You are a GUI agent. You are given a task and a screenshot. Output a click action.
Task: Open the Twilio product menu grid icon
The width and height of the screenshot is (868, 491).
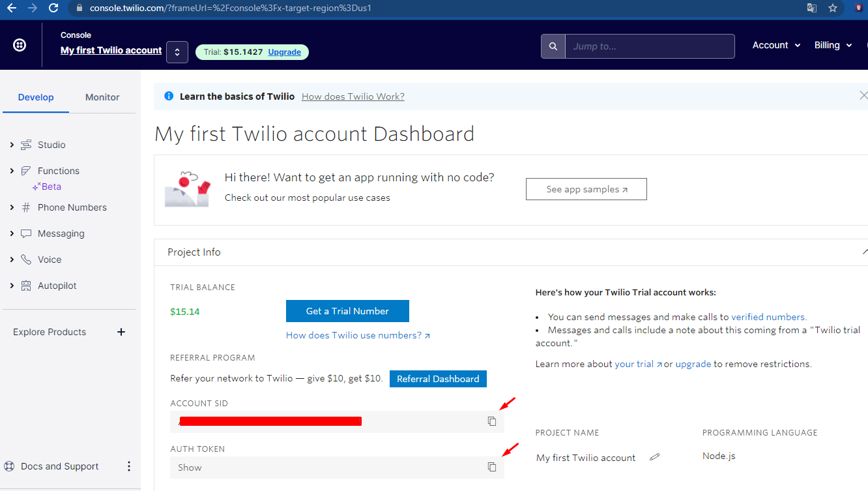coord(20,45)
